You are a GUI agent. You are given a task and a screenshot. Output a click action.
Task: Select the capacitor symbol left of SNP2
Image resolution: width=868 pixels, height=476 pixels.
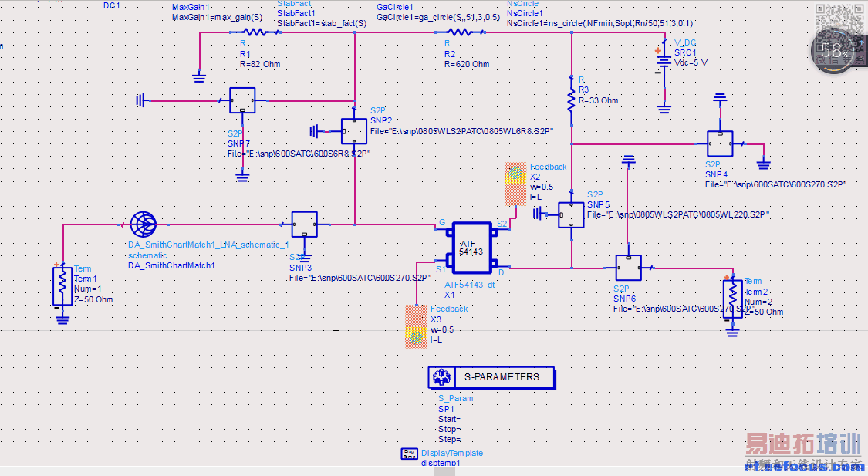coord(316,131)
